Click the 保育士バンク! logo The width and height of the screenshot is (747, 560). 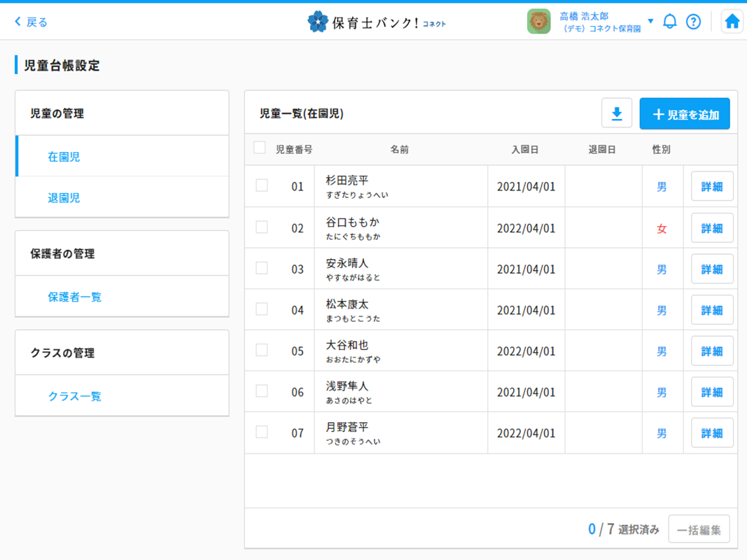coord(377,22)
